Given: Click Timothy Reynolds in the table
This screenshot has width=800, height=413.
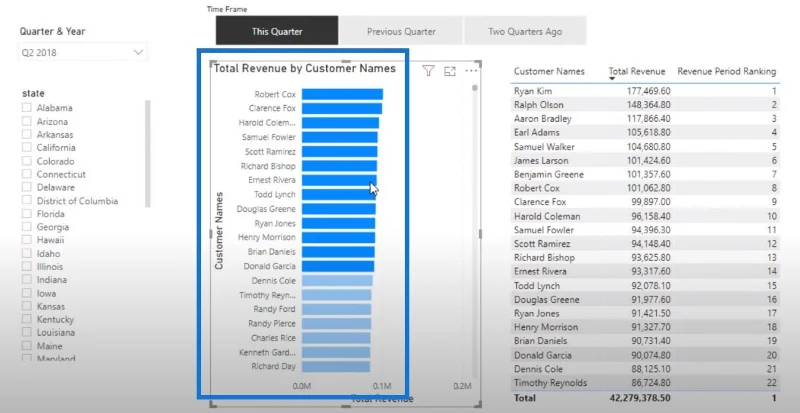Looking at the screenshot, I should coord(550,382).
